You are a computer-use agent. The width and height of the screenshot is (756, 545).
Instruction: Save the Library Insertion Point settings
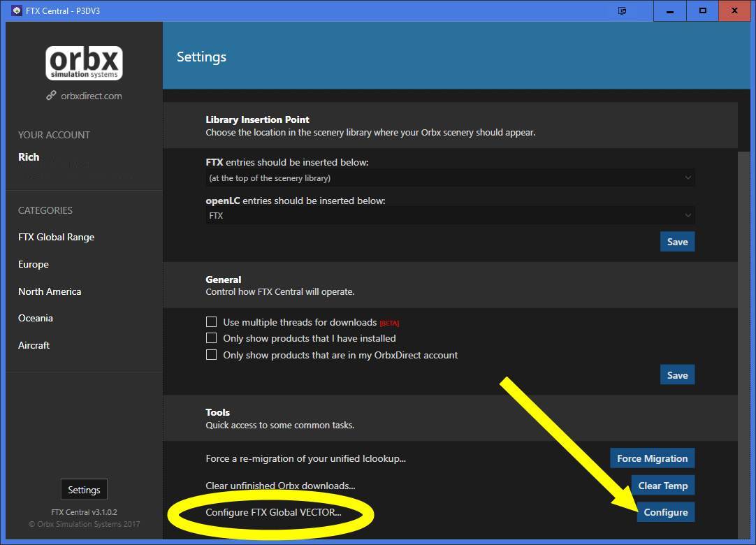678,242
